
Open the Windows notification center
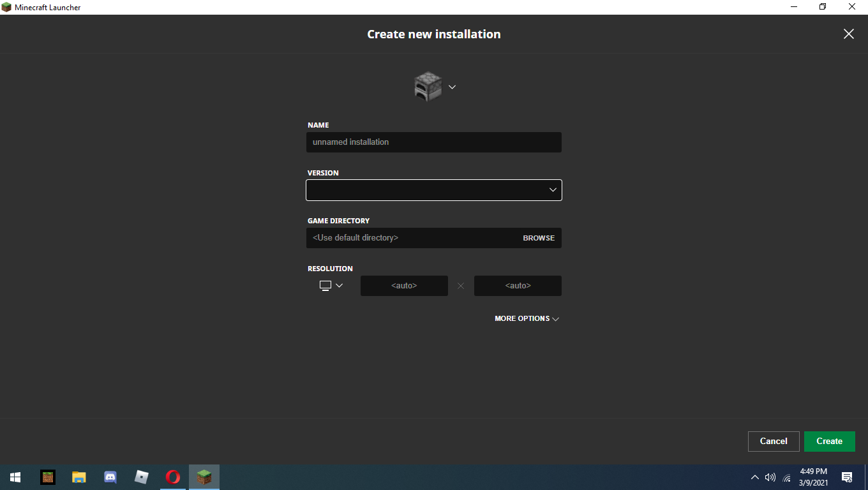pos(848,477)
